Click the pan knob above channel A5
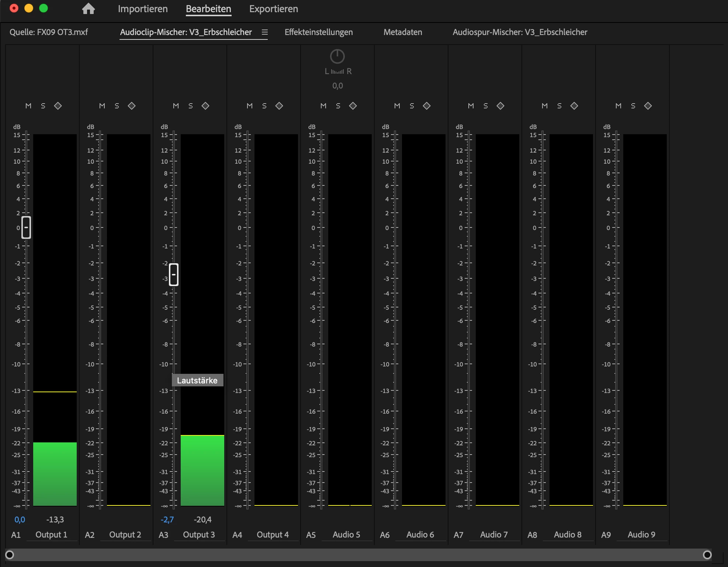Screen dimensions: 728x567 (x=337, y=56)
